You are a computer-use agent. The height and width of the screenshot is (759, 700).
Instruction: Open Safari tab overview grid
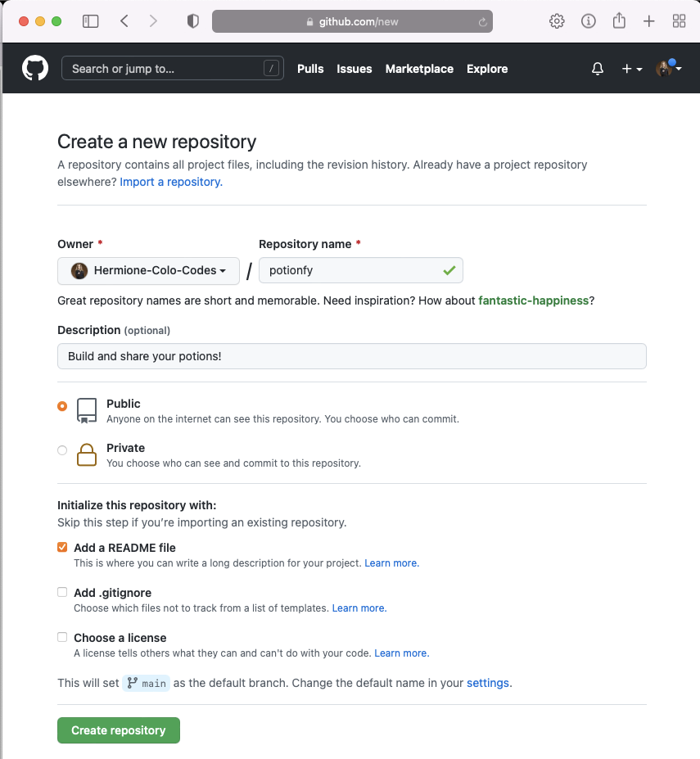pos(679,21)
